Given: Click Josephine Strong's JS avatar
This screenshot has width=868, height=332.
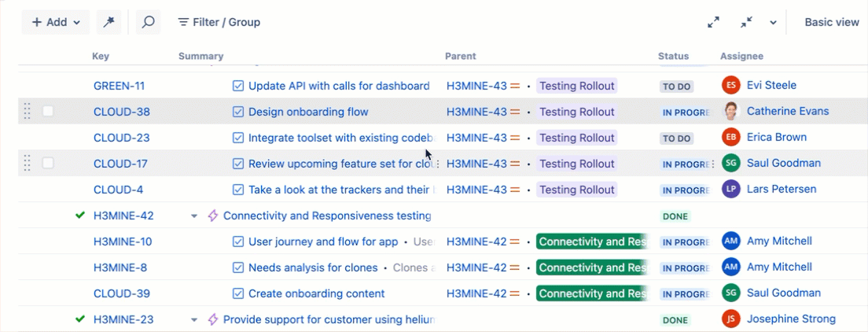Looking at the screenshot, I should click(730, 319).
